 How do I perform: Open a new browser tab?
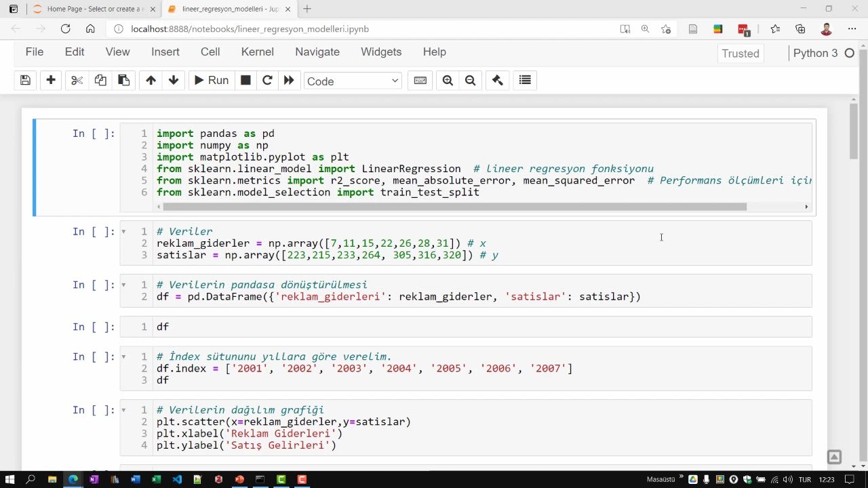[x=307, y=9]
